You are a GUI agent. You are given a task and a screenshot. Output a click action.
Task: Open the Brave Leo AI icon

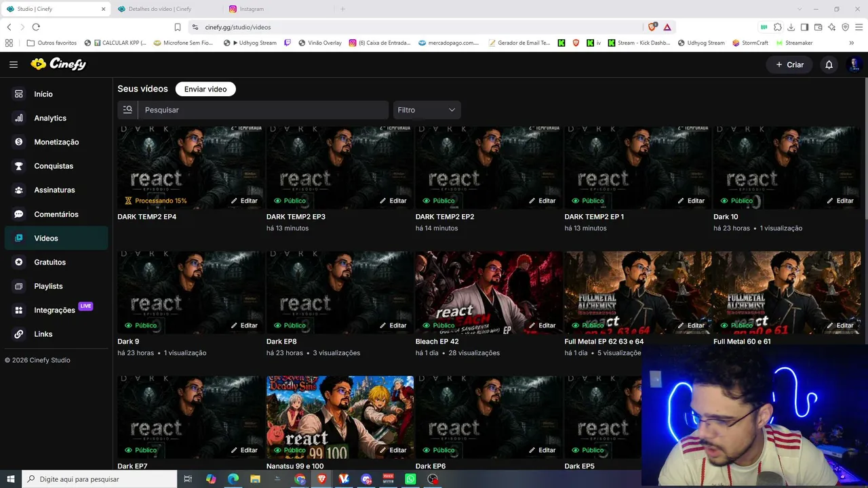coord(832,27)
